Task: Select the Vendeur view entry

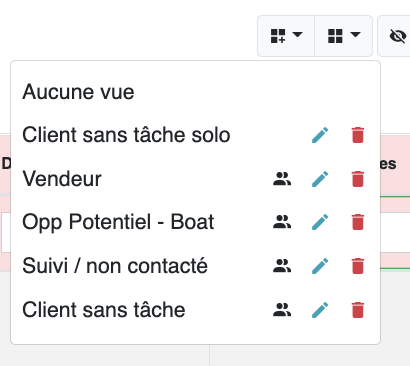Action: click(62, 179)
